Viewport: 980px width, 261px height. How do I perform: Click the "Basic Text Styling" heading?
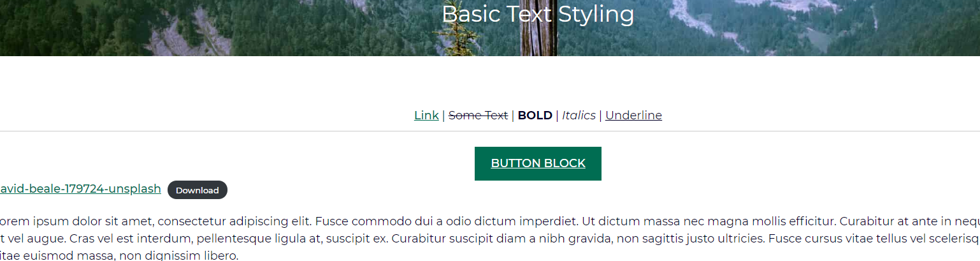tap(538, 14)
